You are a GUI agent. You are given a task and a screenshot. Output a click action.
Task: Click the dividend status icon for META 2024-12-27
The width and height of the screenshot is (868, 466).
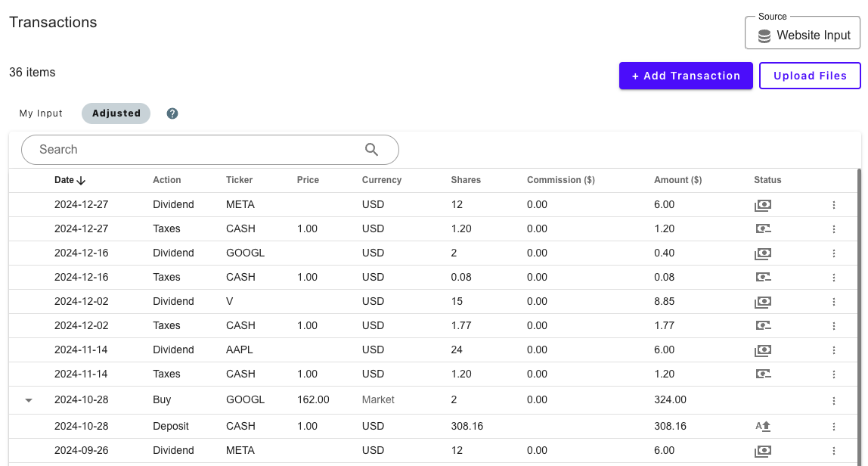coord(762,205)
